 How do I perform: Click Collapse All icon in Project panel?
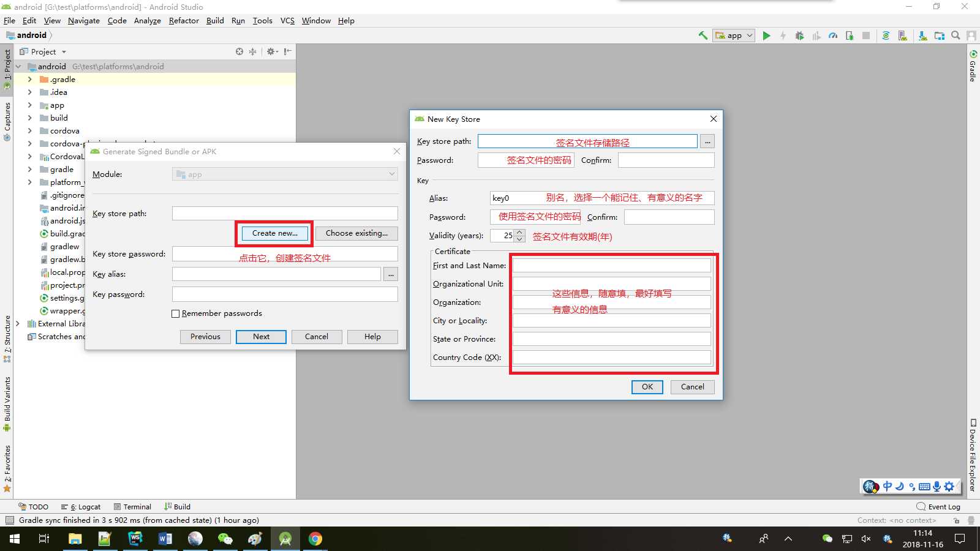(x=252, y=51)
